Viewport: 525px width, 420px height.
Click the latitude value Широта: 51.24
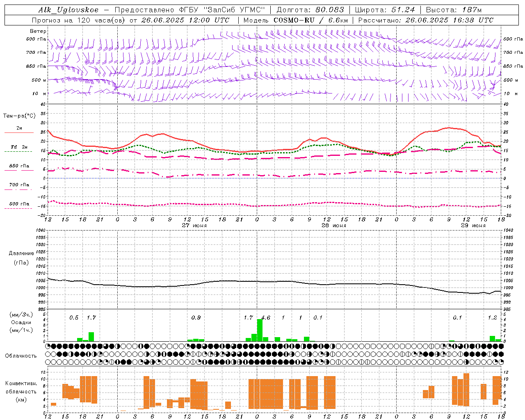click(x=385, y=10)
